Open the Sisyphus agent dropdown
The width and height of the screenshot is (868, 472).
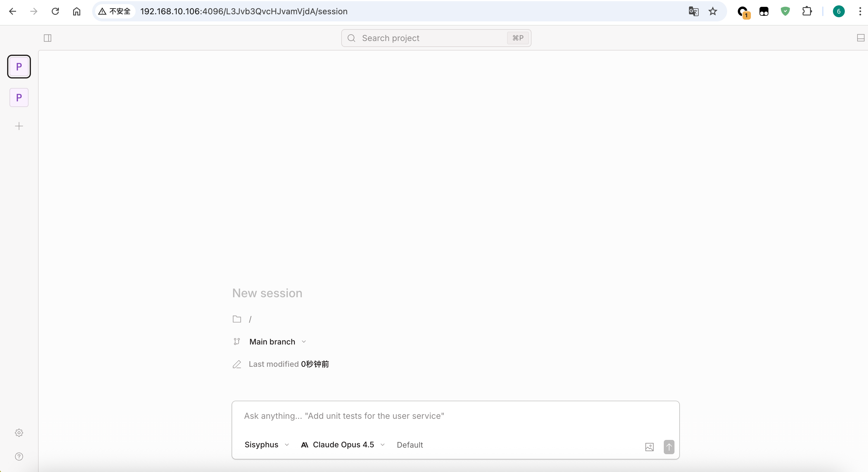(267, 445)
